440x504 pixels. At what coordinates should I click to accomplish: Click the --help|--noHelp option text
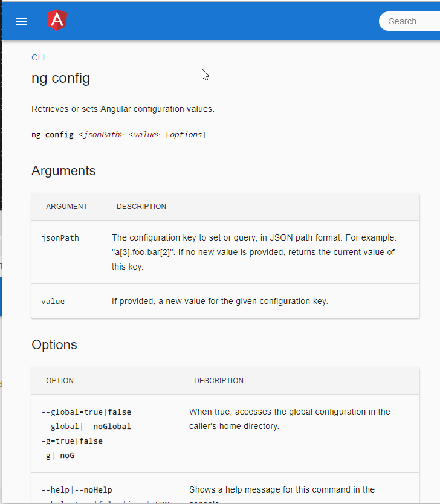click(77, 490)
